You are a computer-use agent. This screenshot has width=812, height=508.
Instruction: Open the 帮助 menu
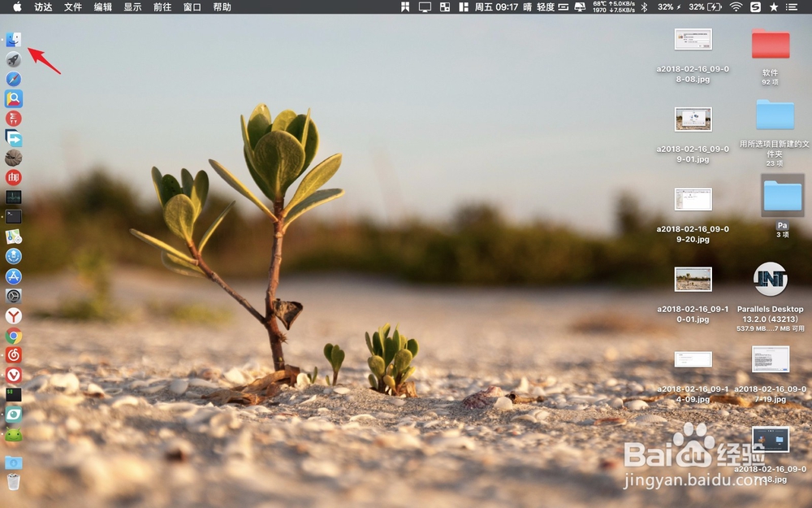(222, 7)
